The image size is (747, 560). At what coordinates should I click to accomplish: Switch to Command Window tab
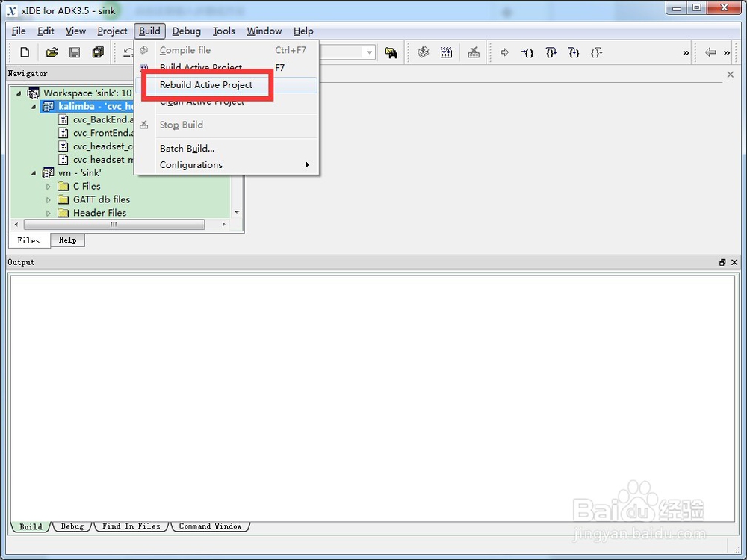click(210, 526)
